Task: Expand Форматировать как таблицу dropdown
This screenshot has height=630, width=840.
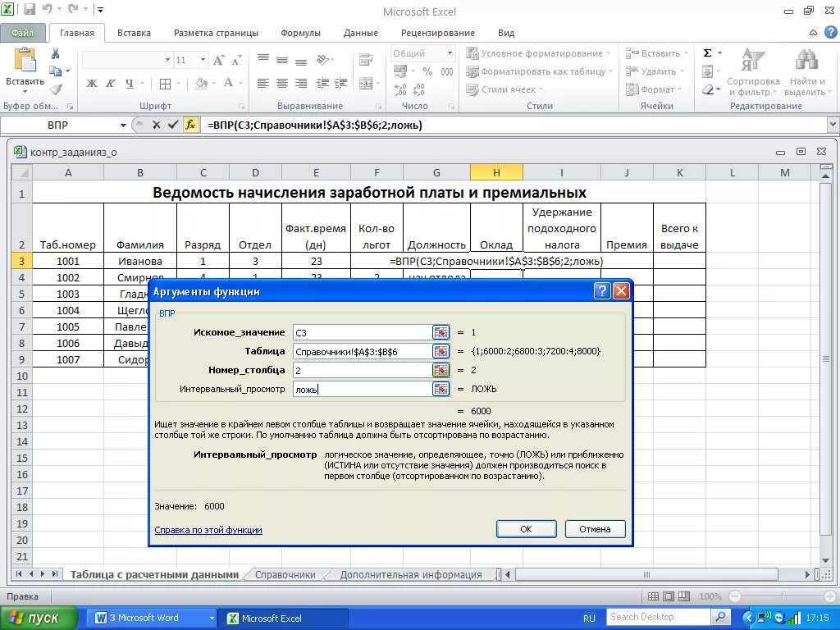Action: (610, 71)
